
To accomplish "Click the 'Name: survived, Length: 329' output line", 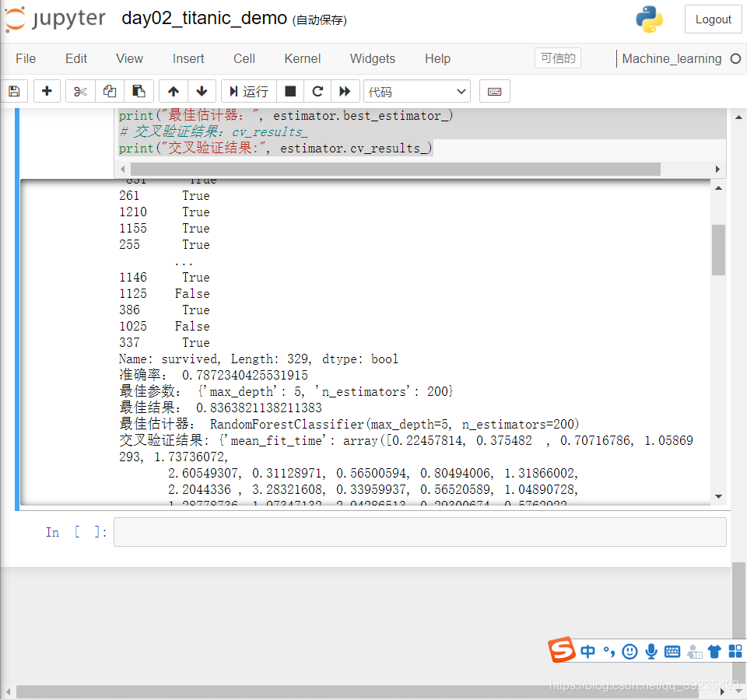I will (258, 359).
